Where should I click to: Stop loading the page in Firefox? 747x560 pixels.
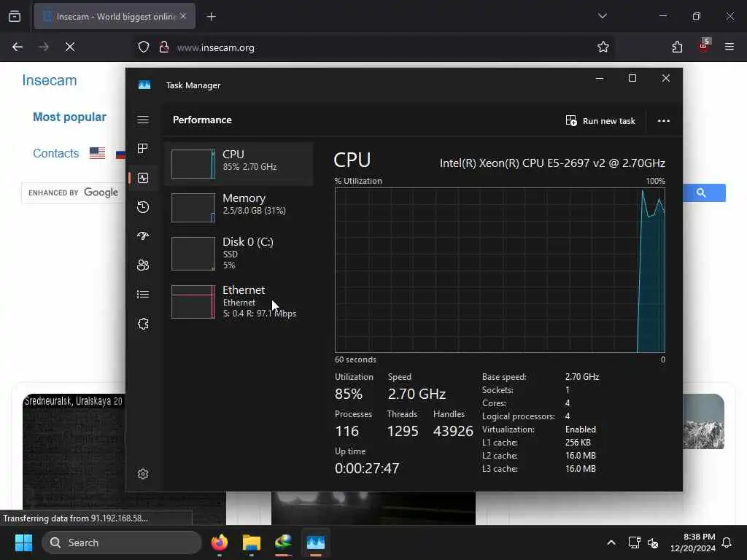click(x=70, y=47)
